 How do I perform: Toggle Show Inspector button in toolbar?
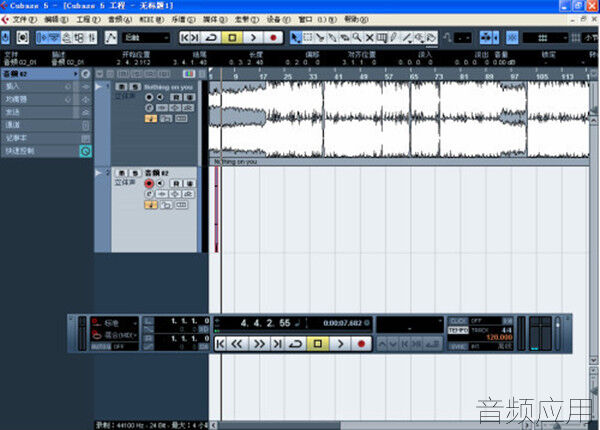[42, 37]
